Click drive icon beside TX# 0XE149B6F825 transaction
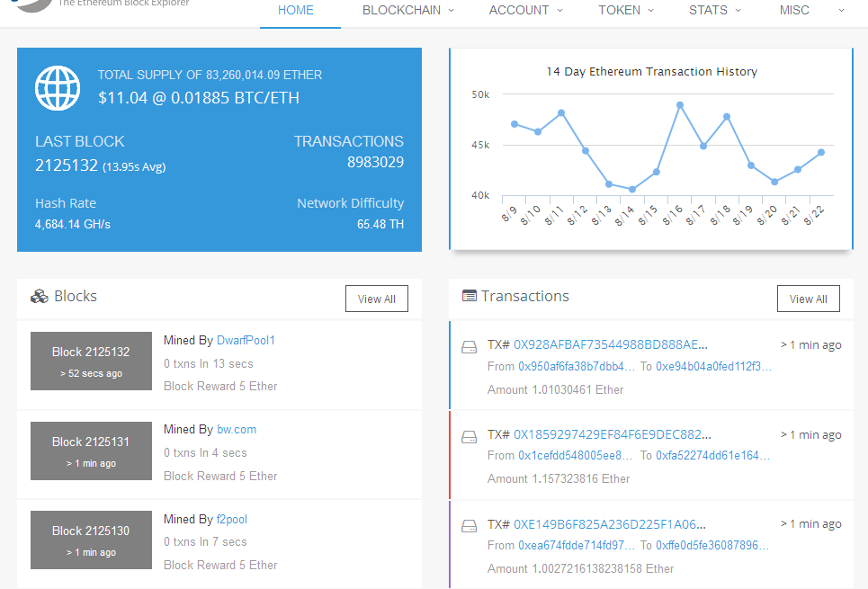868x589 pixels. pyautogui.click(x=469, y=526)
